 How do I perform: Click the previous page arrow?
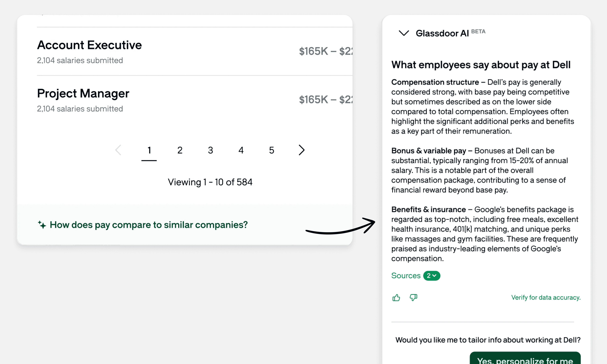118,150
